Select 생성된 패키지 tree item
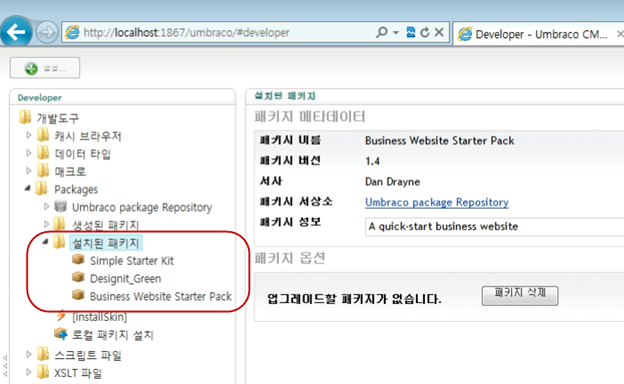624x384 pixels. (x=105, y=225)
